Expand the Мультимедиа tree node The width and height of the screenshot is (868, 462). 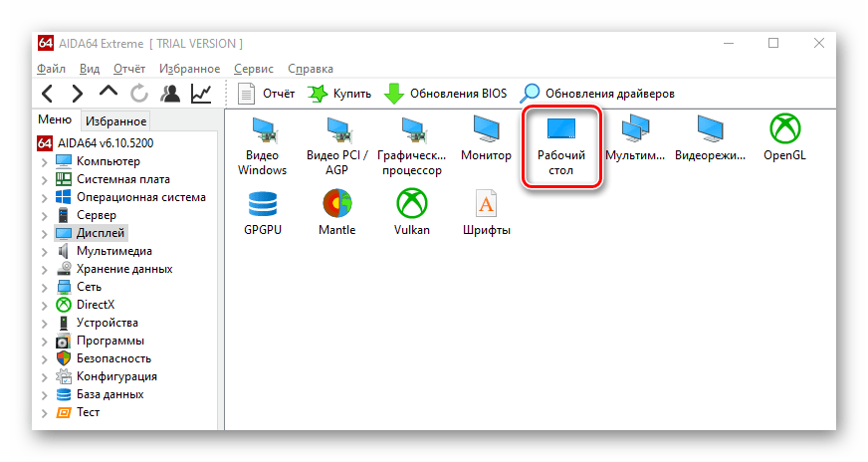tap(44, 251)
